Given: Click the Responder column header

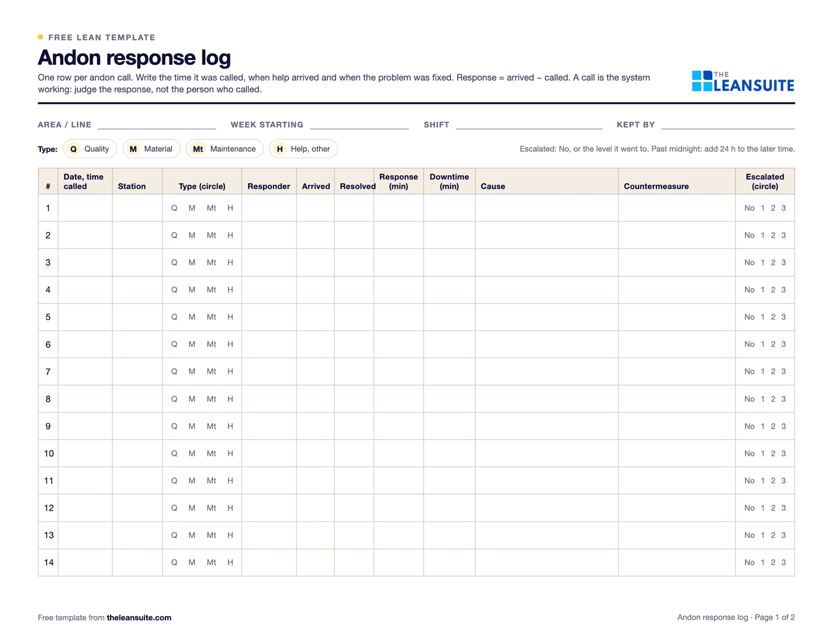Looking at the screenshot, I should coord(269,182).
